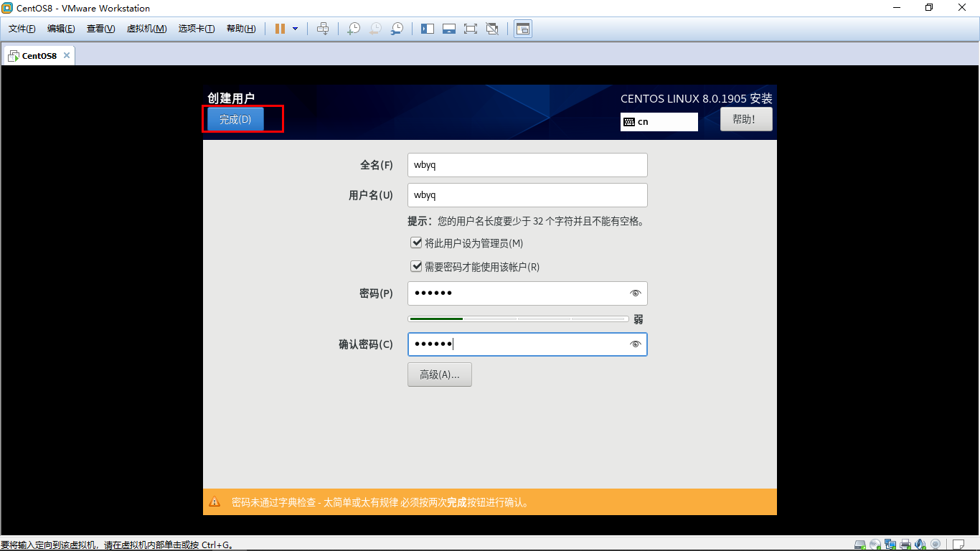This screenshot has height=551, width=980.
Task: Select the CentOS8 tab
Action: pyautogui.click(x=39, y=55)
